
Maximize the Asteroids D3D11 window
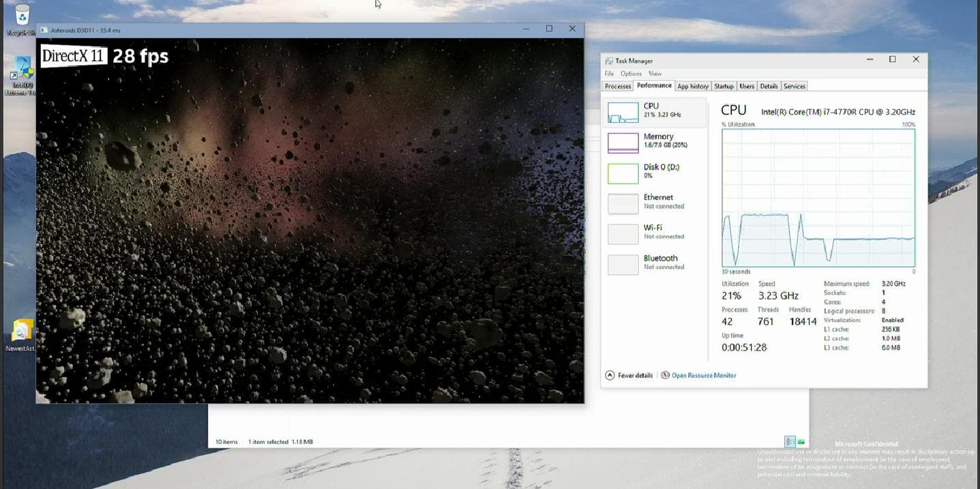(549, 29)
